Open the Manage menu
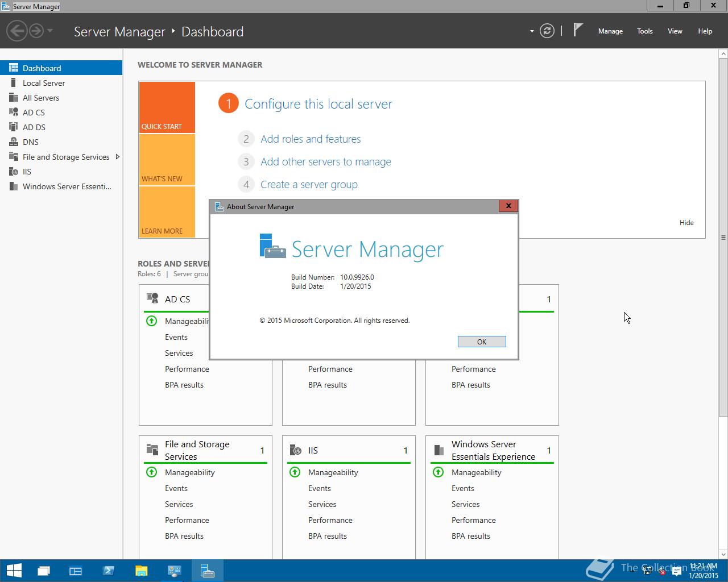 click(610, 31)
